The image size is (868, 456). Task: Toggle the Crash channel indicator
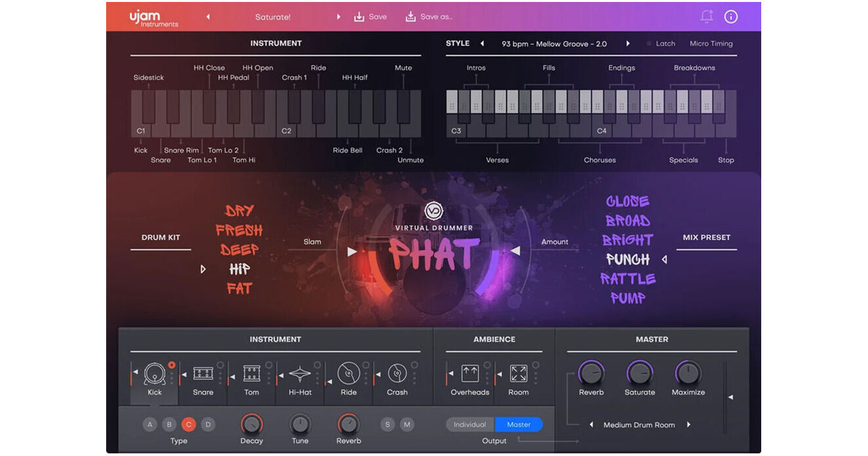click(414, 365)
